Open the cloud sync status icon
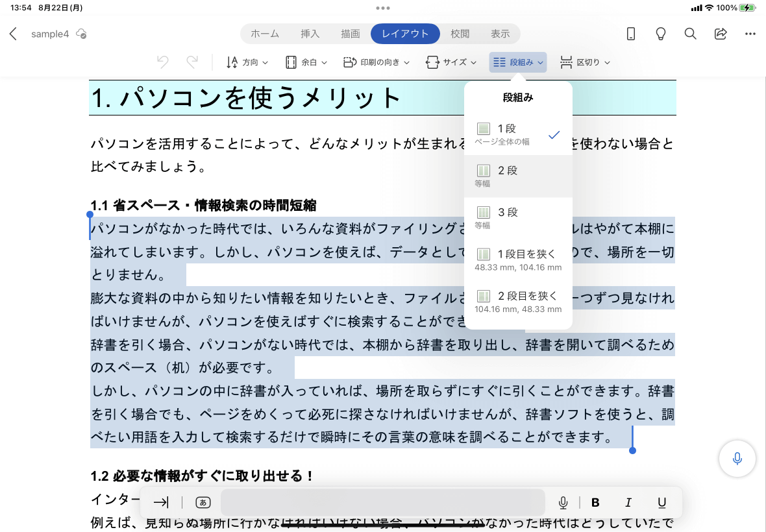The height and width of the screenshot is (532, 766). (81, 34)
